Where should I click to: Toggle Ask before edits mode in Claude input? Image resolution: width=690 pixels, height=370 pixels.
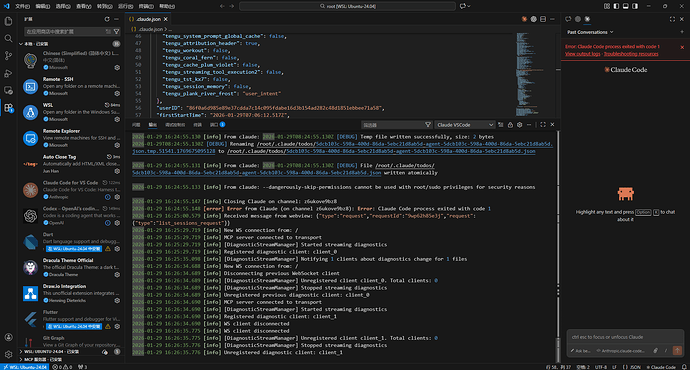click(580, 351)
